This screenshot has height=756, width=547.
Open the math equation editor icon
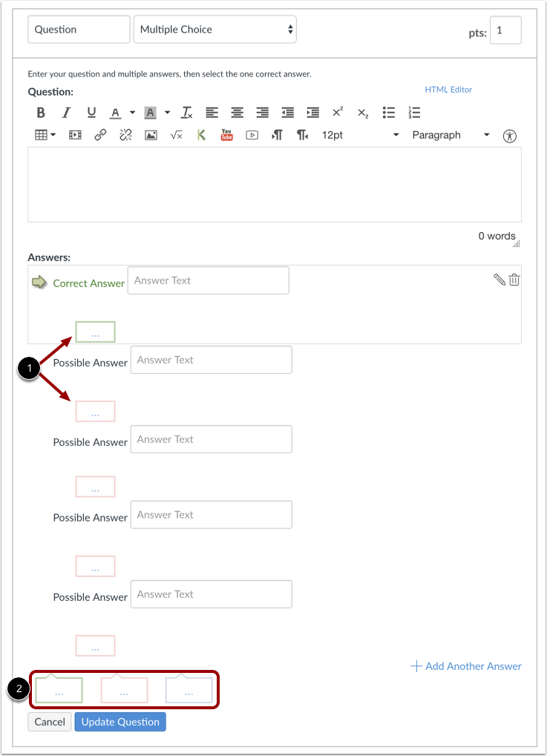[x=177, y=136]
